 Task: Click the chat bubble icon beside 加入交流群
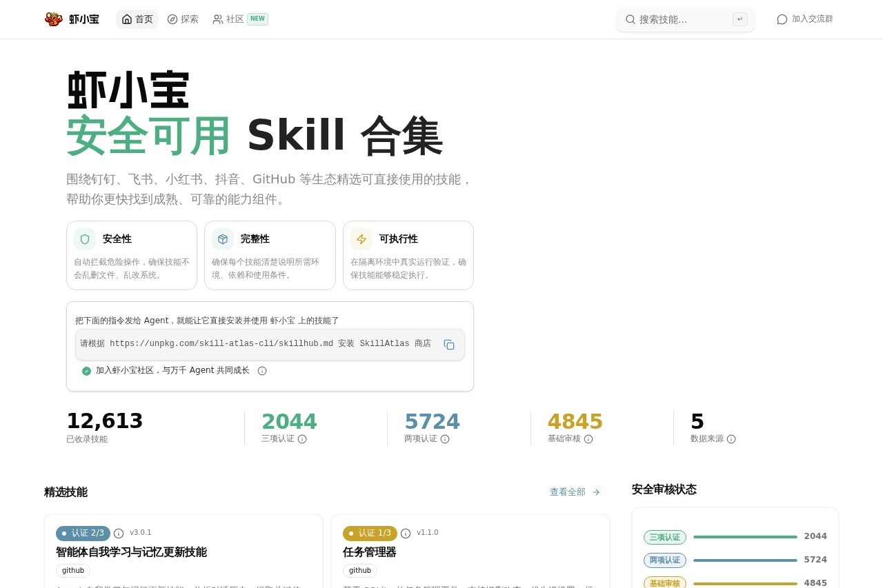782,19
